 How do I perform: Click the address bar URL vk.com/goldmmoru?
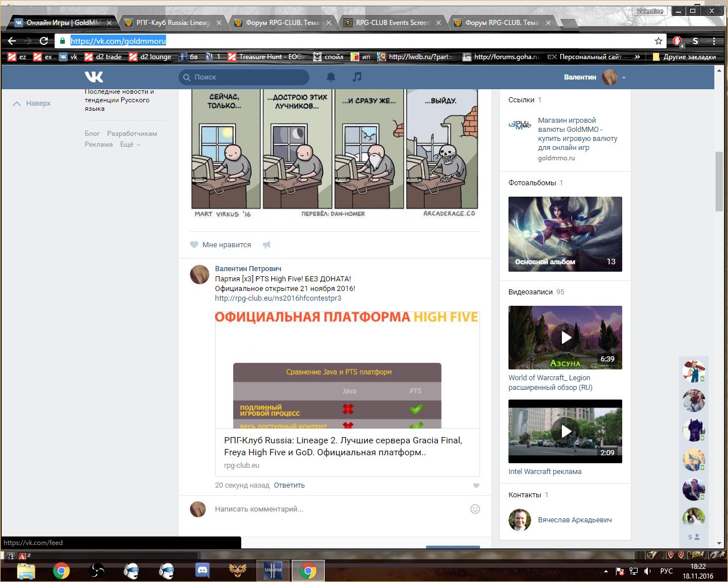[x=118, y=41]
